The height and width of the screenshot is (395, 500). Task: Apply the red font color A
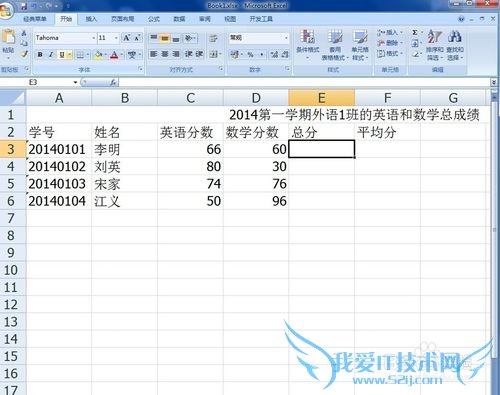[x=114, y=54]
